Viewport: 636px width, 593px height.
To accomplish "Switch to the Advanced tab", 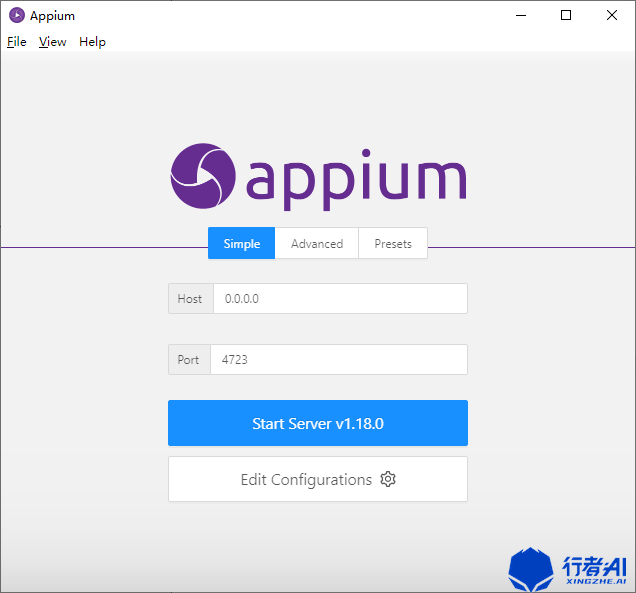I will click(317, 243).
